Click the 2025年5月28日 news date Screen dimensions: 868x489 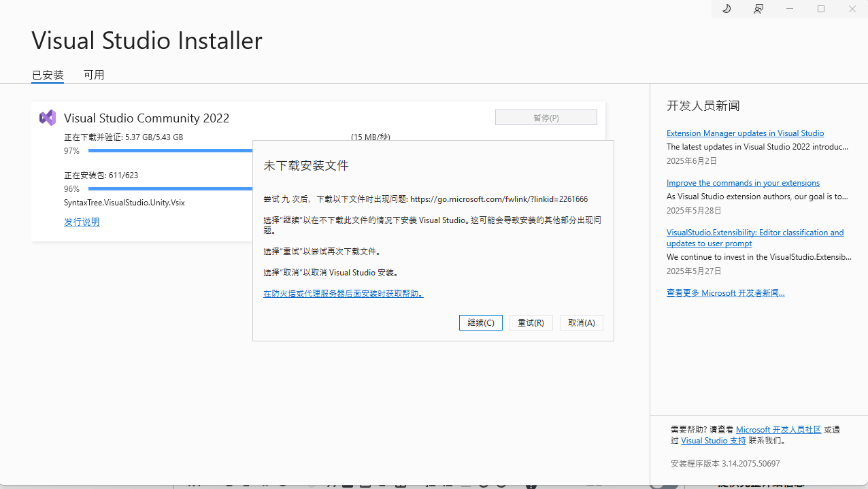point(694,211)
